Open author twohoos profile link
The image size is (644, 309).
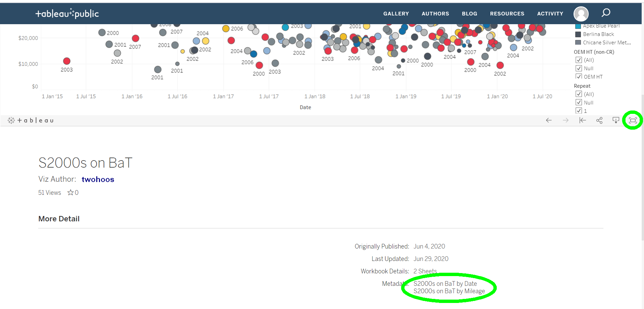98,179
